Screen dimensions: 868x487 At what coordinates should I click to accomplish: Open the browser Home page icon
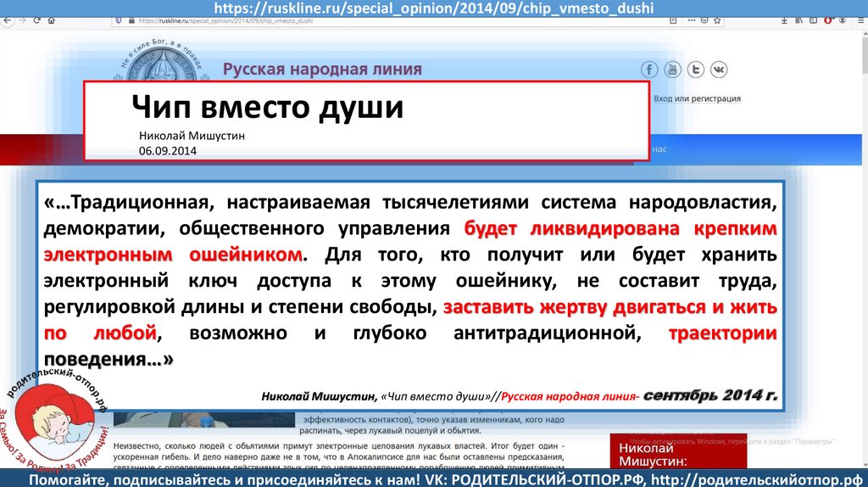[x=52, y=20]
